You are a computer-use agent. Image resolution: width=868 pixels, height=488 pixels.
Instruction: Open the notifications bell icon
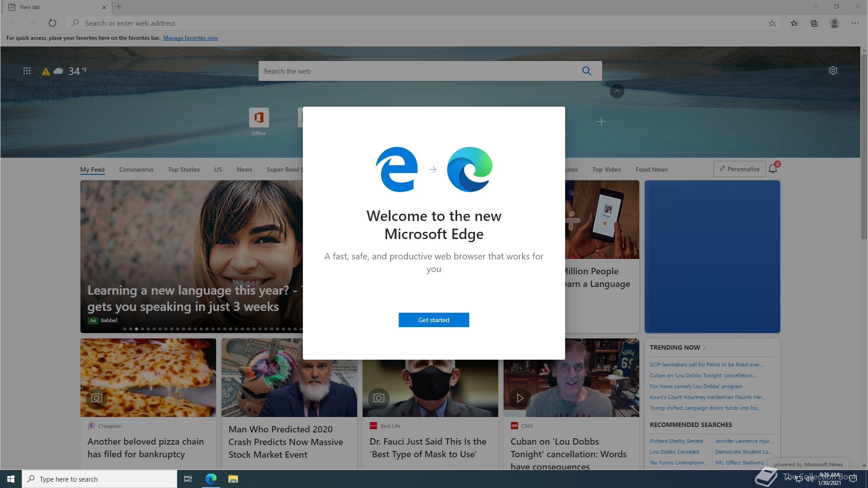pos(773,169)
